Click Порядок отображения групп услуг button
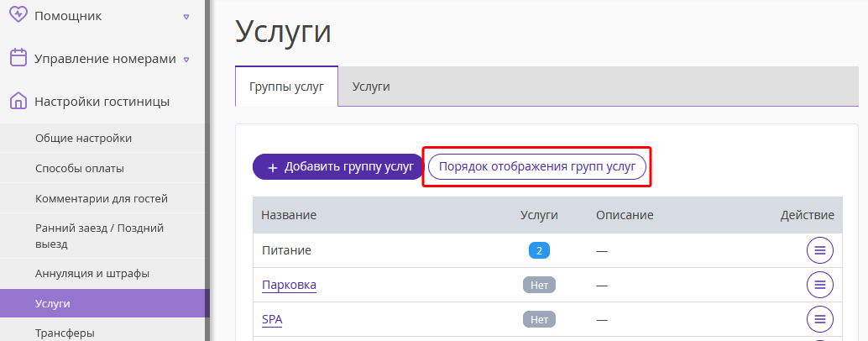This screenshot has width=868, height=341. tap(537, 167)
